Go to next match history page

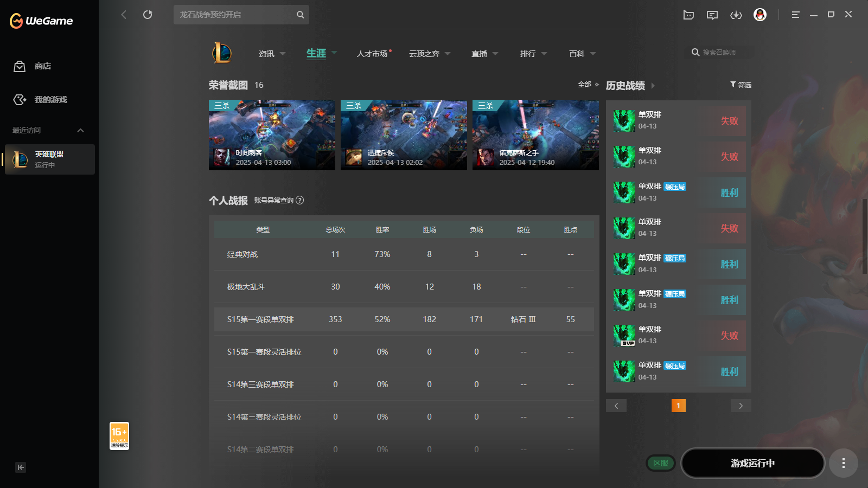(741, 406)
